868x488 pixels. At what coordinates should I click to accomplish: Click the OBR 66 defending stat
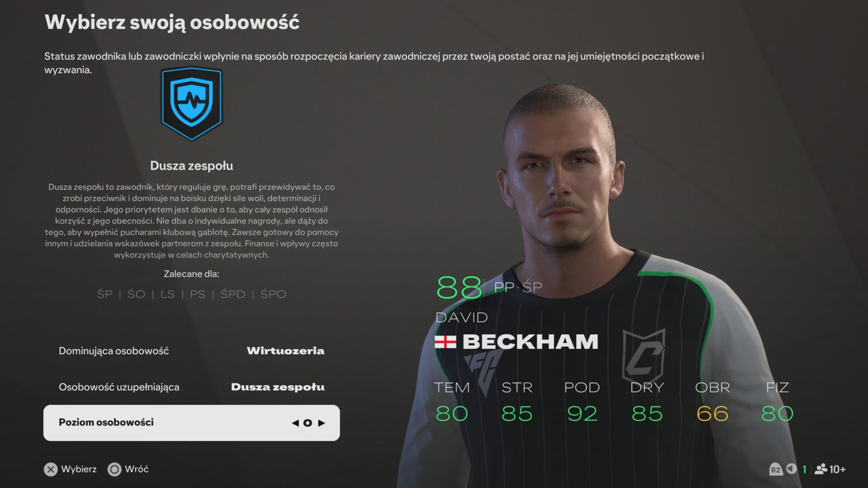712,402
